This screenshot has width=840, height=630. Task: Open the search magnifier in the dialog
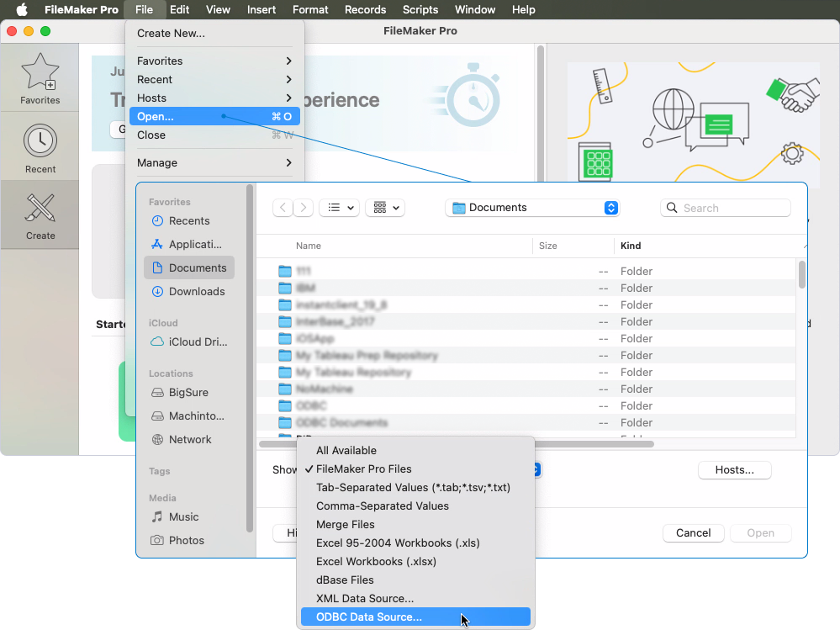(x=672, y=207)
